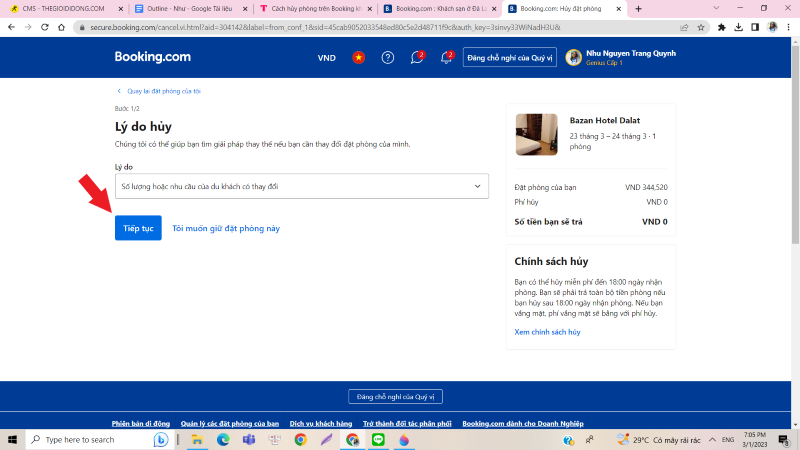Open LINE app from taskbar
Viewport: 800px width, 450px height.
[378, 439]
